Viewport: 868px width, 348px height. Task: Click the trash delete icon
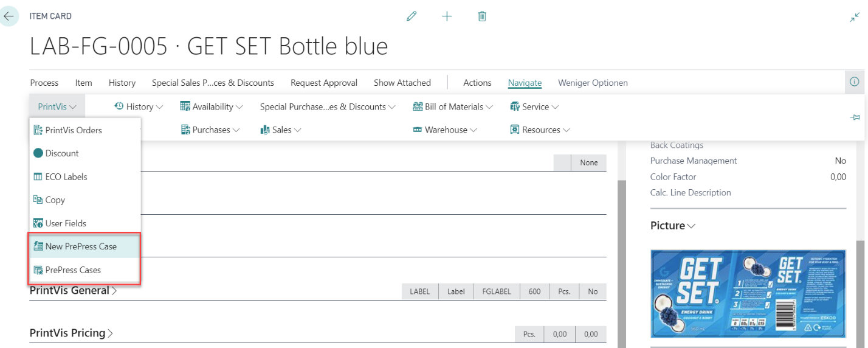click(482, 16)
